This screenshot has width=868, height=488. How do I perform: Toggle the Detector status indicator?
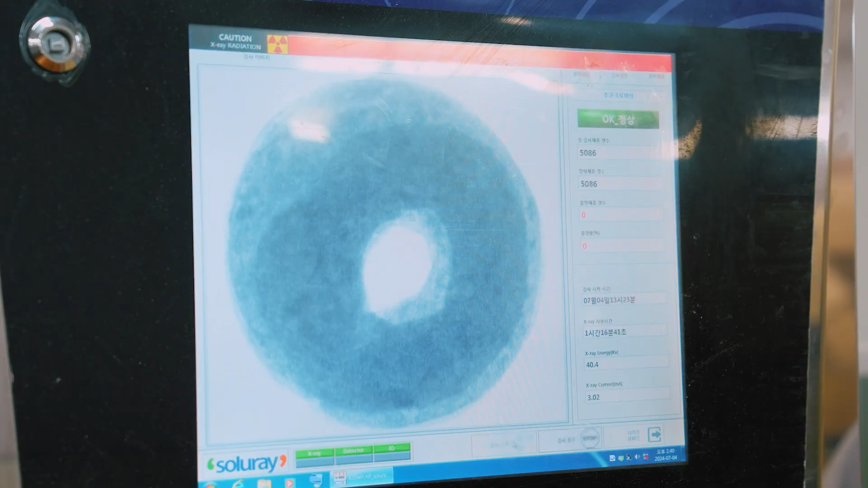[354, 451]
